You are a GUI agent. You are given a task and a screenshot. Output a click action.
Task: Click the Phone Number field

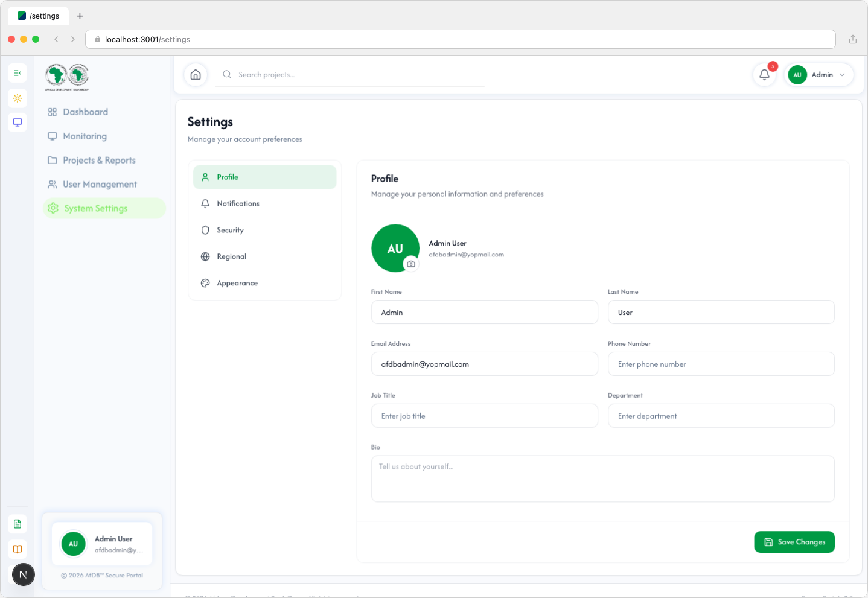(721, 364)
